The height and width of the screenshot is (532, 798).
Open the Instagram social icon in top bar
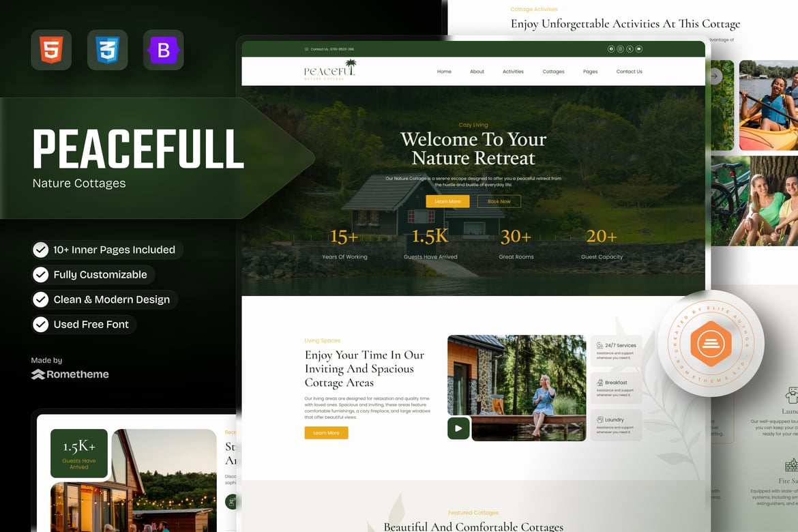[621, 49]
